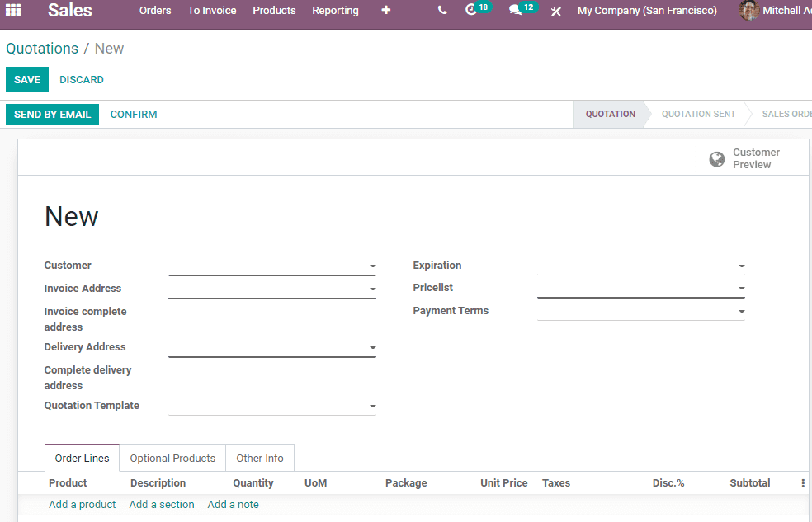This screenshot has height=522, width=812.
Task: Click the Mitchell Admin user name
Action: click(x=787, y=11)
